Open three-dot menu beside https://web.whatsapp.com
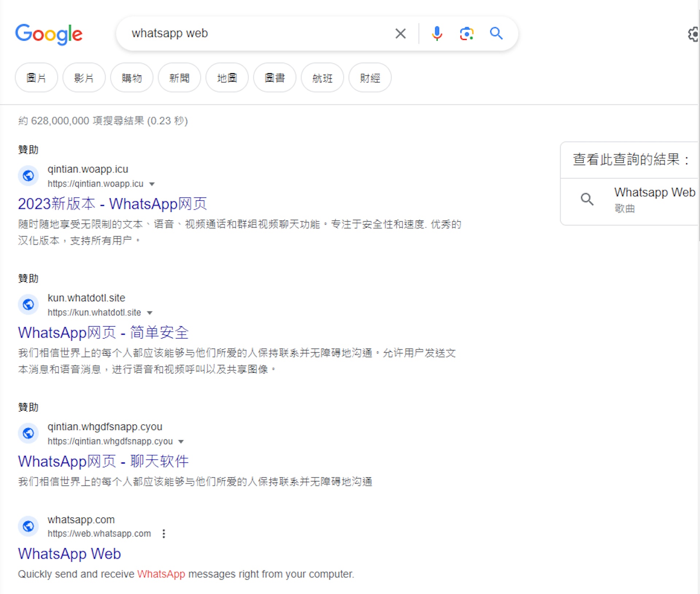The height and width of the screenshot is (594, 700). (164, 534)
